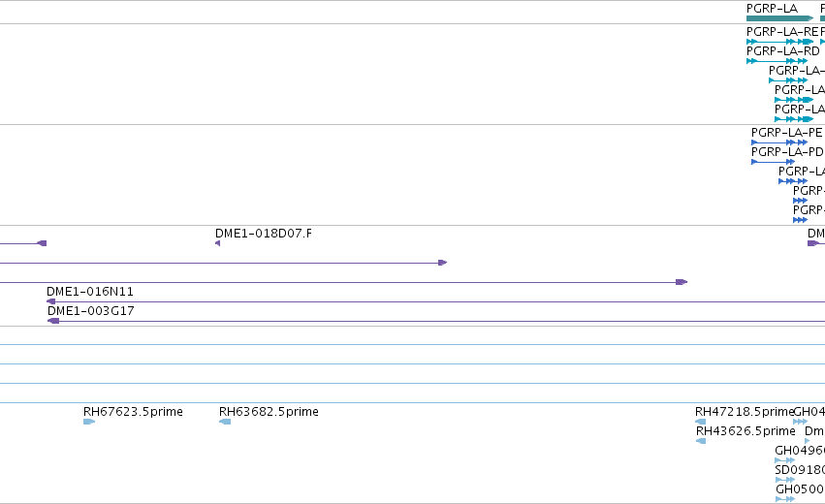The width and height of the screenshot is (825, 504).
Task: Click the PGRP-LA-RE transcript arrow glyph
Action: [779, 42]
